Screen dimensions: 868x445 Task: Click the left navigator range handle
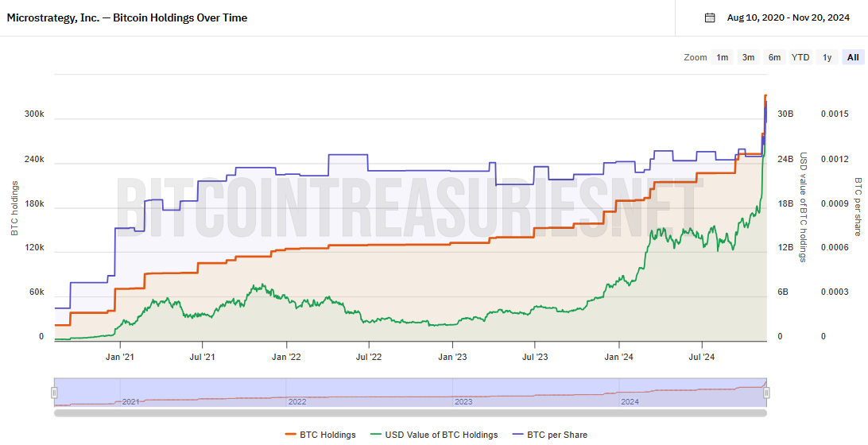click(x=54, y=393)
